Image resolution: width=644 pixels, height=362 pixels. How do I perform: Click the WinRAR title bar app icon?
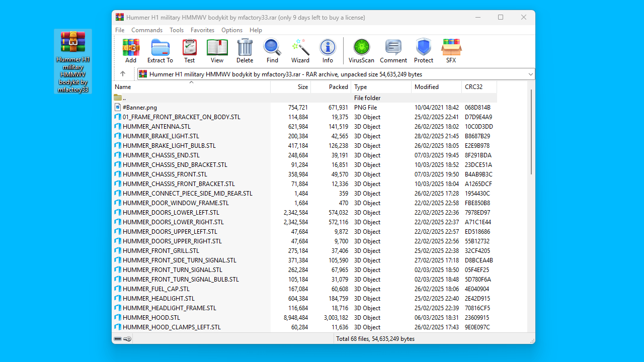(x=120, y=17)
